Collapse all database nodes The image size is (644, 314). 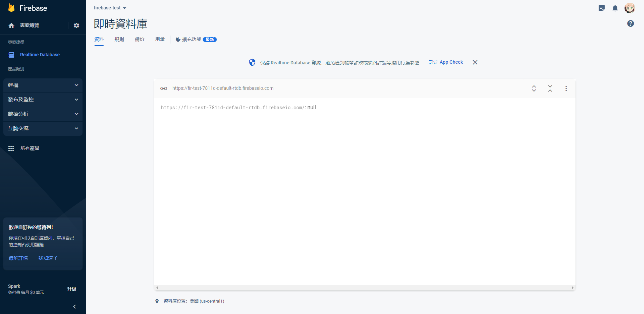coord(550,88)
